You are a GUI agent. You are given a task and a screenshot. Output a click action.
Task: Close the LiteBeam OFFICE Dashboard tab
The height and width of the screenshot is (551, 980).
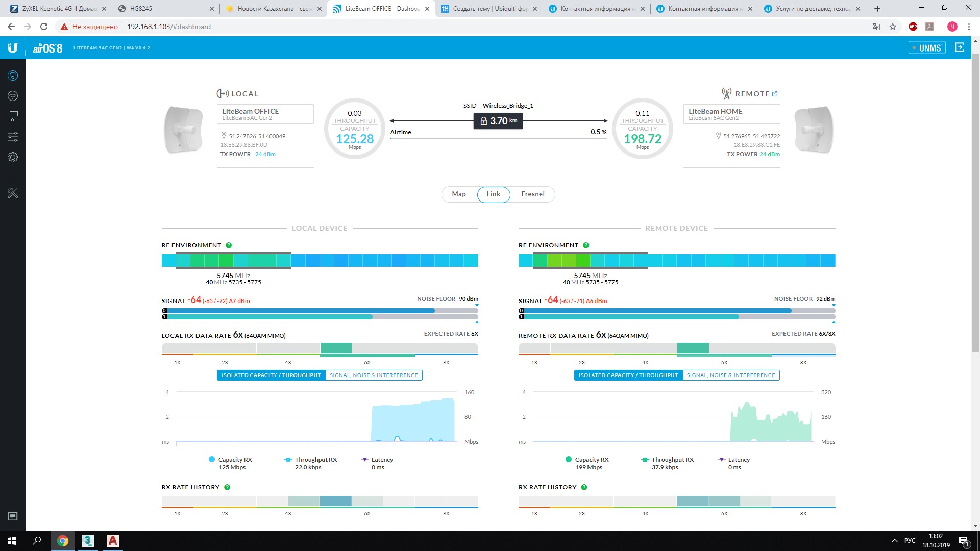[427, 9]
